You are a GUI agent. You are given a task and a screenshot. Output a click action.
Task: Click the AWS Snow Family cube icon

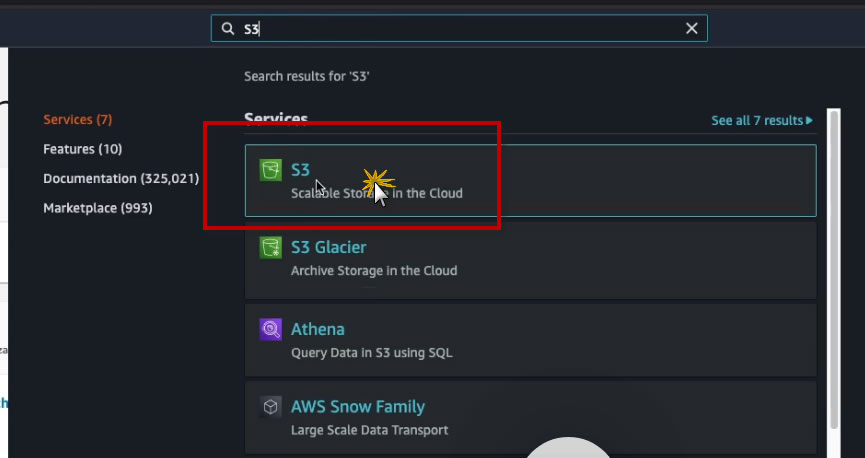pos(270,407)
